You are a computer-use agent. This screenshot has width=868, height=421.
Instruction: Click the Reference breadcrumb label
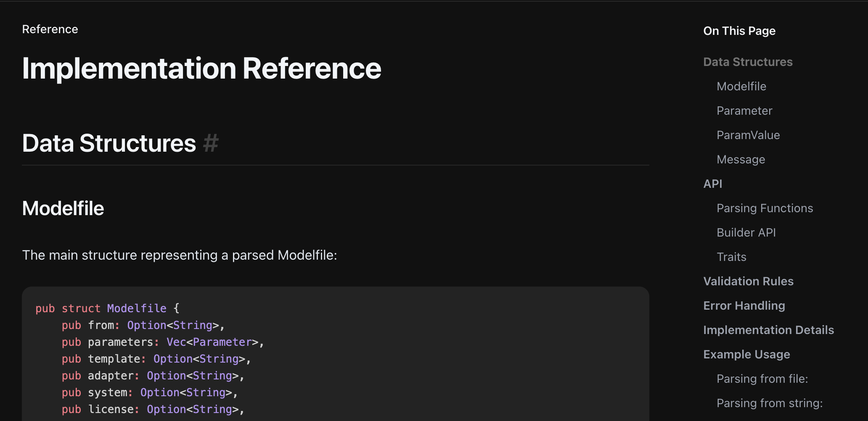[x=50, y=29]
